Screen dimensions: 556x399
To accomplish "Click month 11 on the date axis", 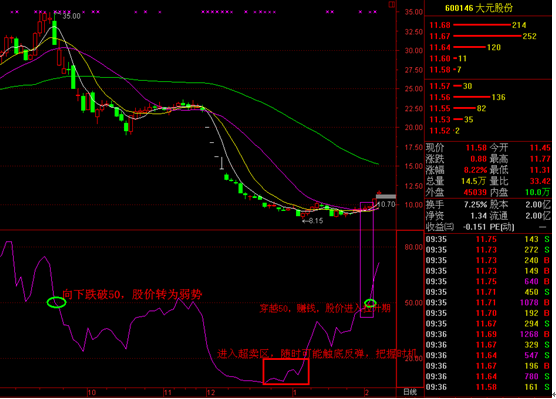I will point(168,392).
